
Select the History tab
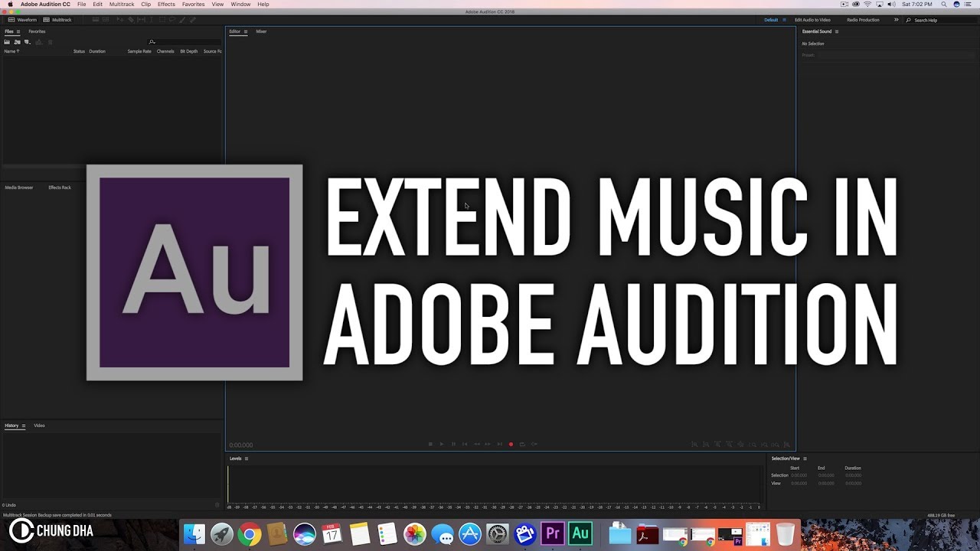point(11,425)
